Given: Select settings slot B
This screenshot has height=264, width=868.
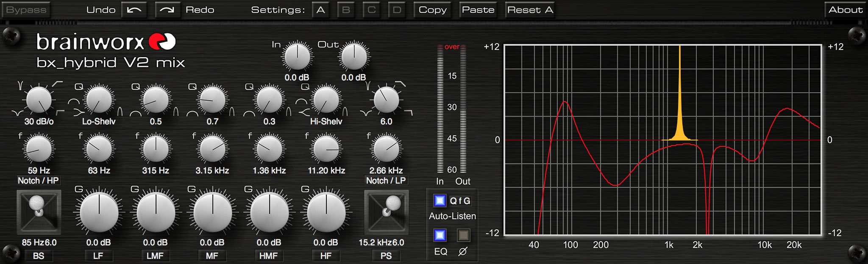Looking at the screenshot, I should point(346,10).
